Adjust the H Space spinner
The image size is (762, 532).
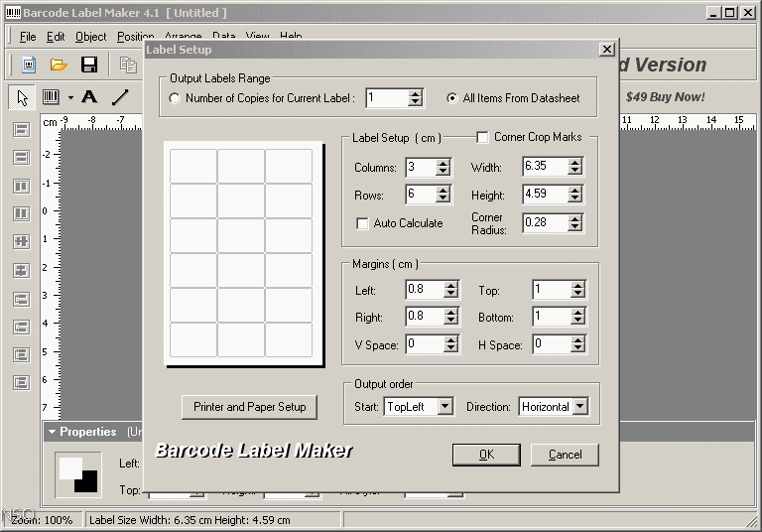[x=577, y=344]
